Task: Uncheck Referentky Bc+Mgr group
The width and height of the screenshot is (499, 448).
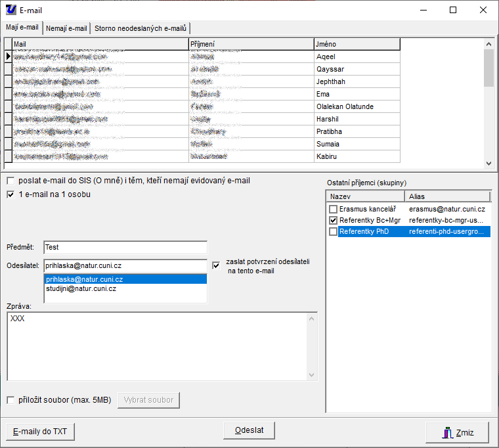Action: coord(333,221)
